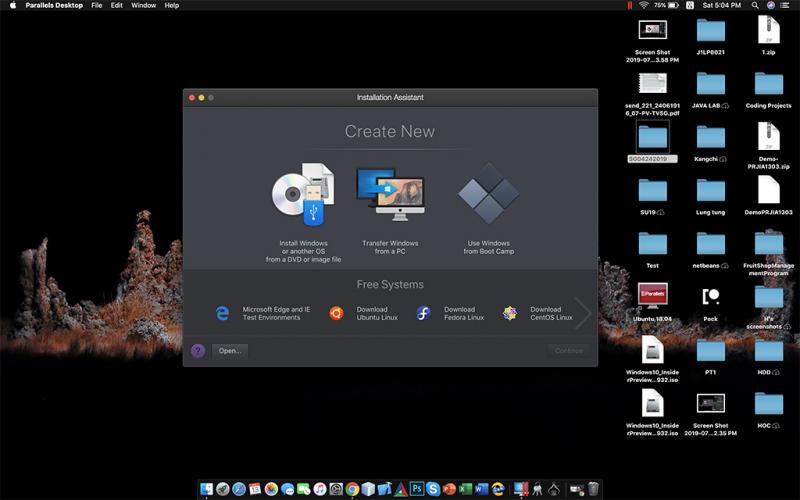Open Skype from the Dock

click(433, 489)
